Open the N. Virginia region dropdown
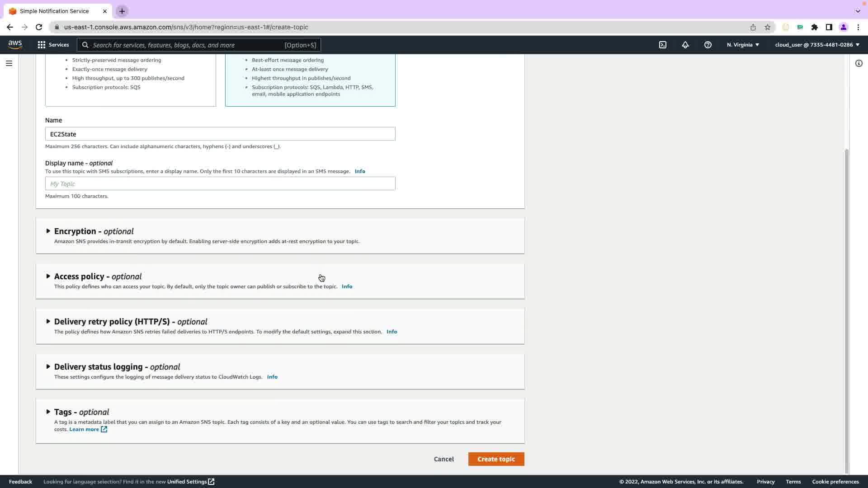Viewport: 868px width, 488px height. click(x=743, y=45)
